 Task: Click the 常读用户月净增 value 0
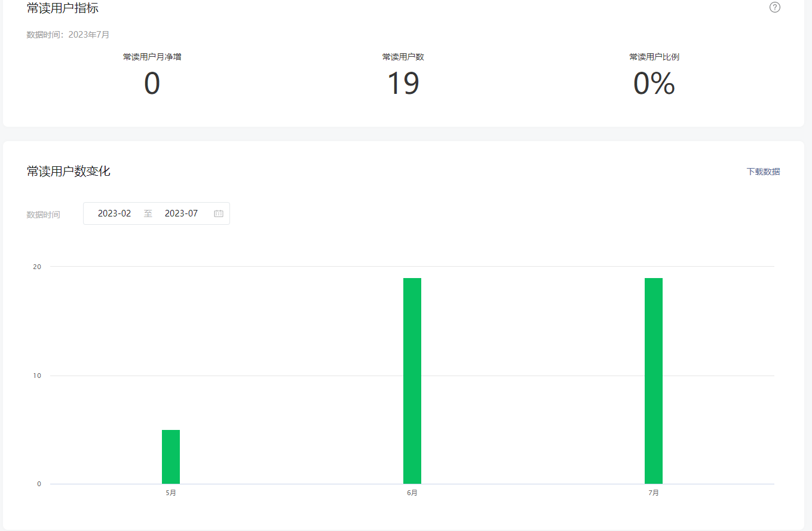coord(152,84)
